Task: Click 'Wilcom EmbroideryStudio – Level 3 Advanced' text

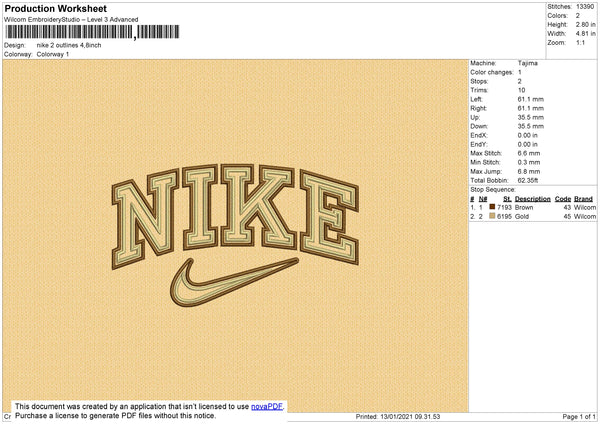Action: click(71, 20)
